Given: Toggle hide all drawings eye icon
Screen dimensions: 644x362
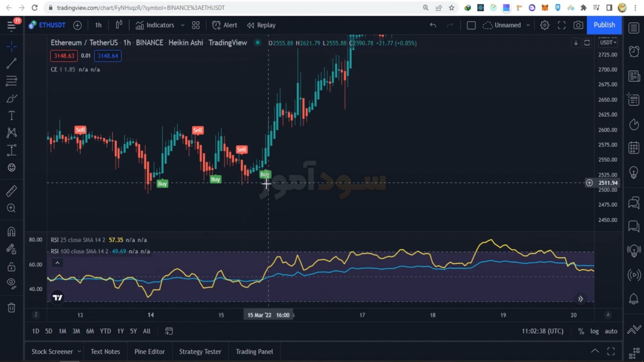Looking at the screenshot, I should 11,283.
